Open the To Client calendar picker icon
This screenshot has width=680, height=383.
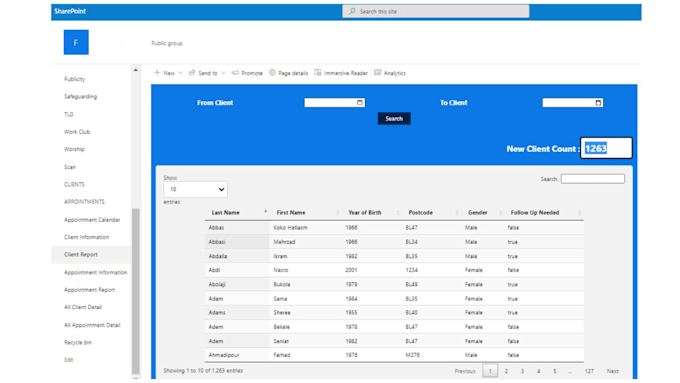coord(598,103)
